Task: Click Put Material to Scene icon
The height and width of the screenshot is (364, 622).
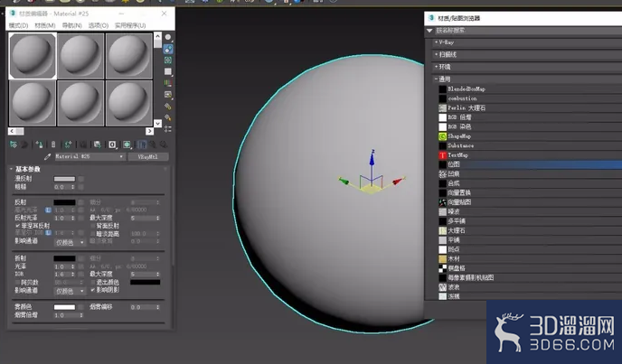Action: click(x=24, y=145)
